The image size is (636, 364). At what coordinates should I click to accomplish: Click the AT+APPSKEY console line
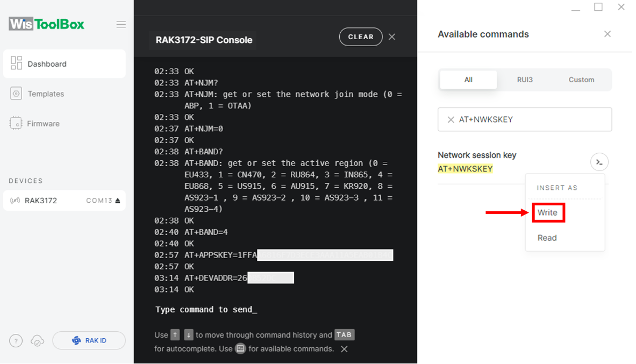(288, 255)
